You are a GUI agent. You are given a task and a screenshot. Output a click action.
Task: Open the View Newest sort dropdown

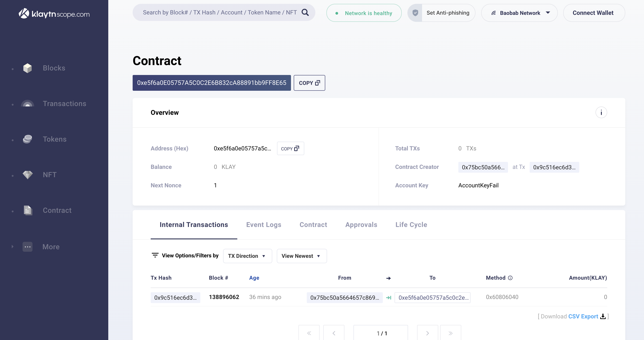(302, 256)
